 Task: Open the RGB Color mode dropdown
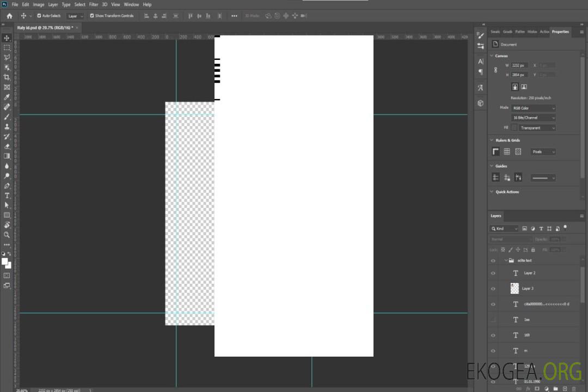(534, 108)
